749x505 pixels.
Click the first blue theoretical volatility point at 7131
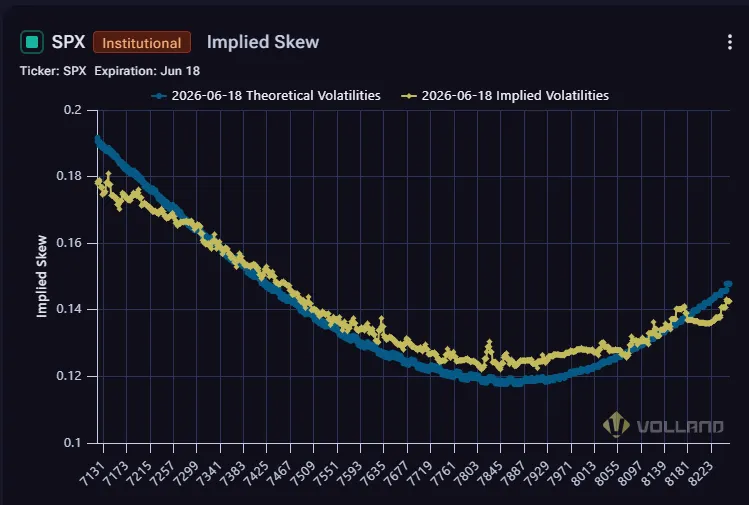click(x=98, y=139)
